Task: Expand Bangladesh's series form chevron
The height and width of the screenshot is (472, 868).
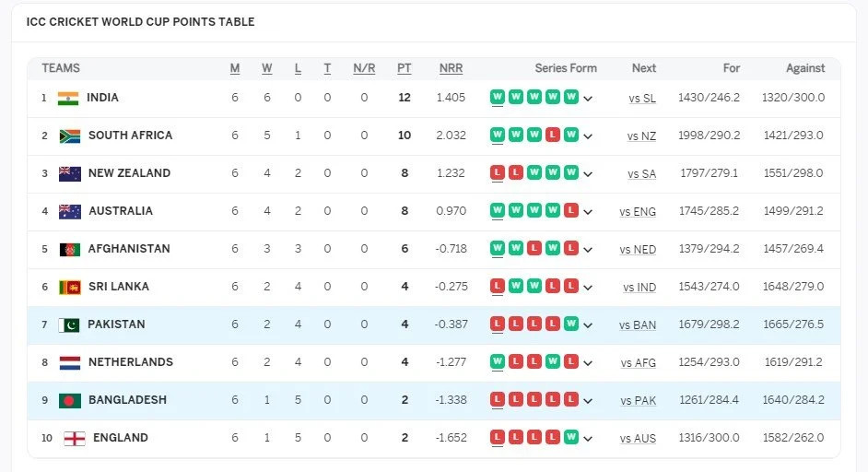Action: click(x=588, y=400)
